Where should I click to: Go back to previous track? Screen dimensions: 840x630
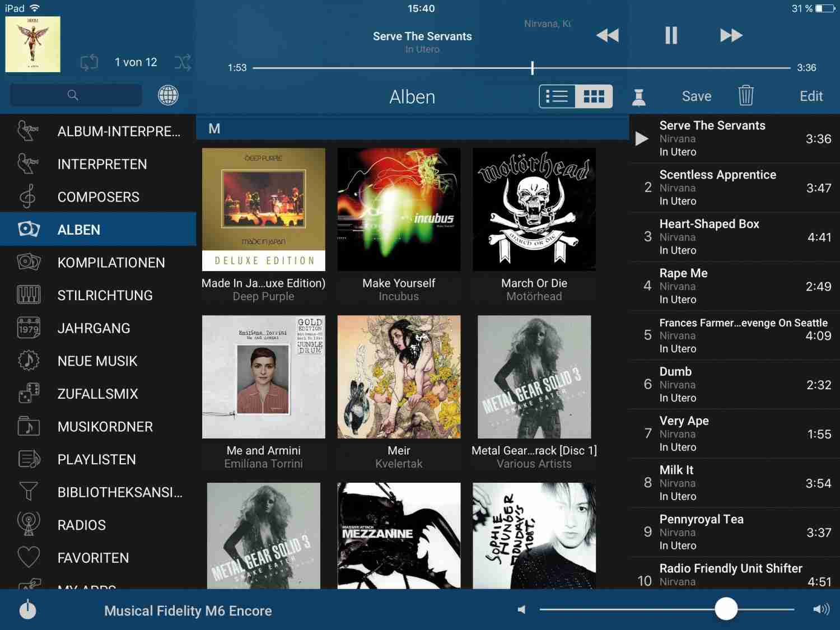608,35
